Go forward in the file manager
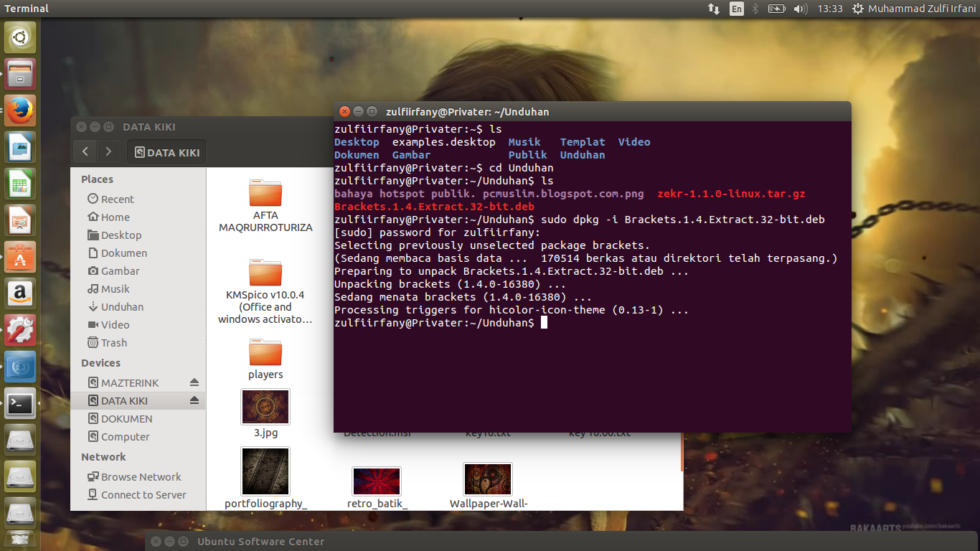980x551 pixels. 108,151
